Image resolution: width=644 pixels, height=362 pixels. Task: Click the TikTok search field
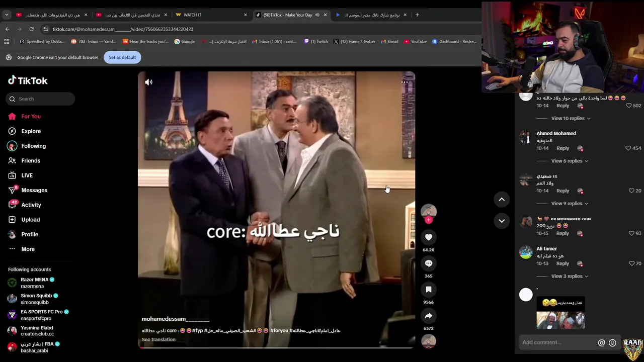pos(41,99)
